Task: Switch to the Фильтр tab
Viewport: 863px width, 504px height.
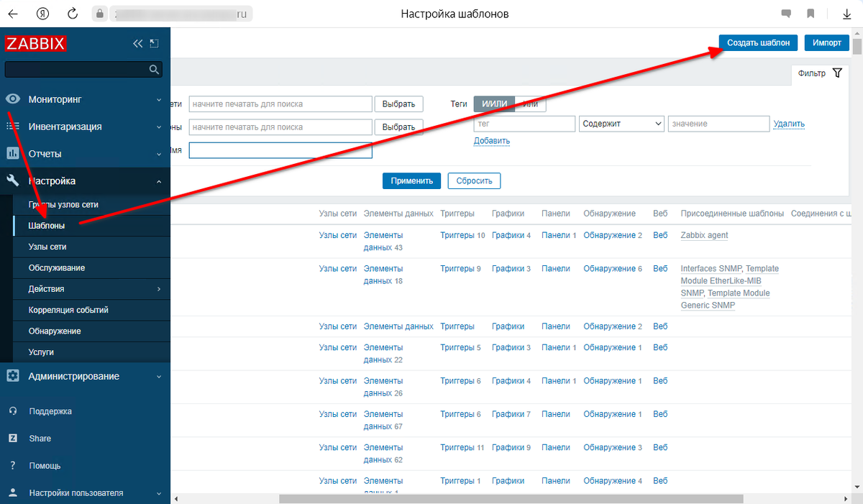Action: (820, 73)
